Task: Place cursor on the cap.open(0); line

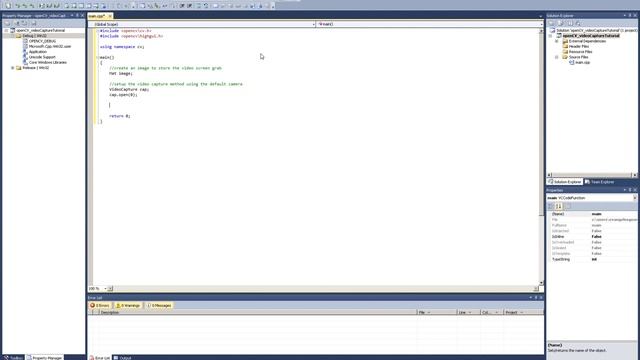Action: point(123,95)
